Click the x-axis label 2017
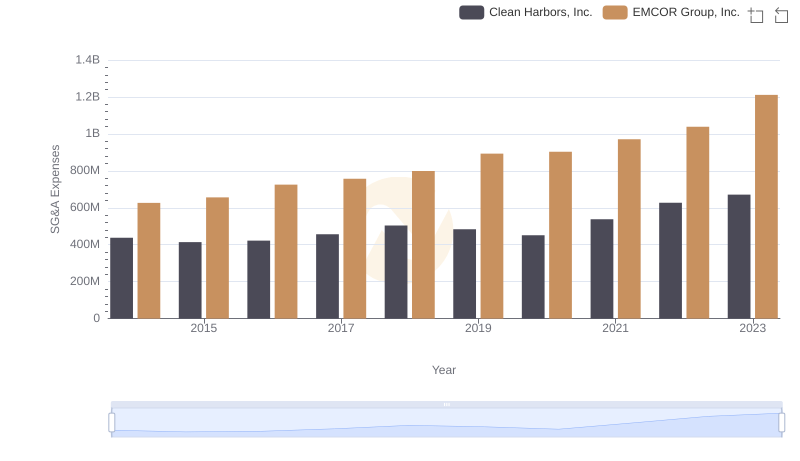Viewport: 800px width, 461px height. tap(341, 328)
